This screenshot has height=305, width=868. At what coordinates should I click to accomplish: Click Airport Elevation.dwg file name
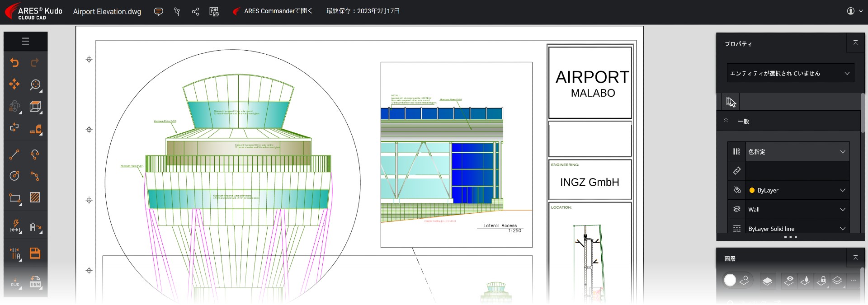[107, 12]
